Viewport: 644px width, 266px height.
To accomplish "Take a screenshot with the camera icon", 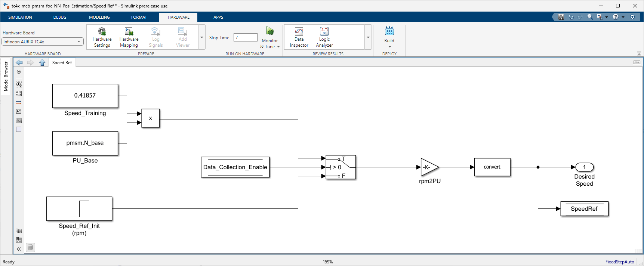I will pyautogui.click(x=19, y=231).
